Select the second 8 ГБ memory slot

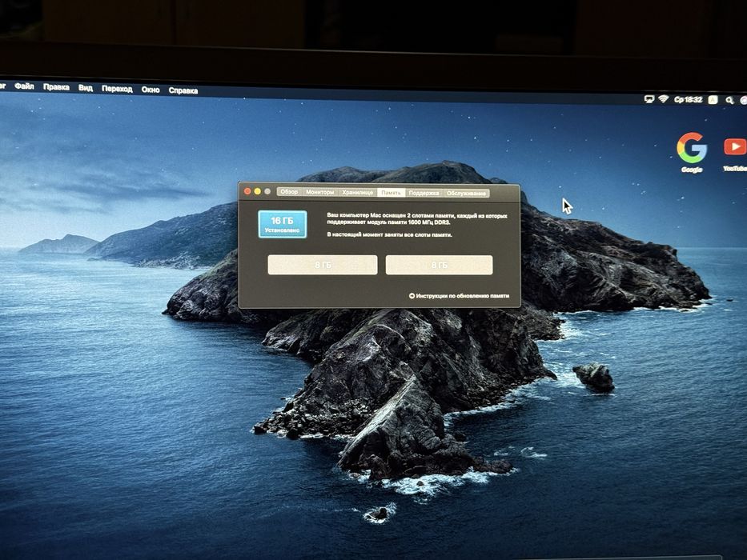pos(439,266)
